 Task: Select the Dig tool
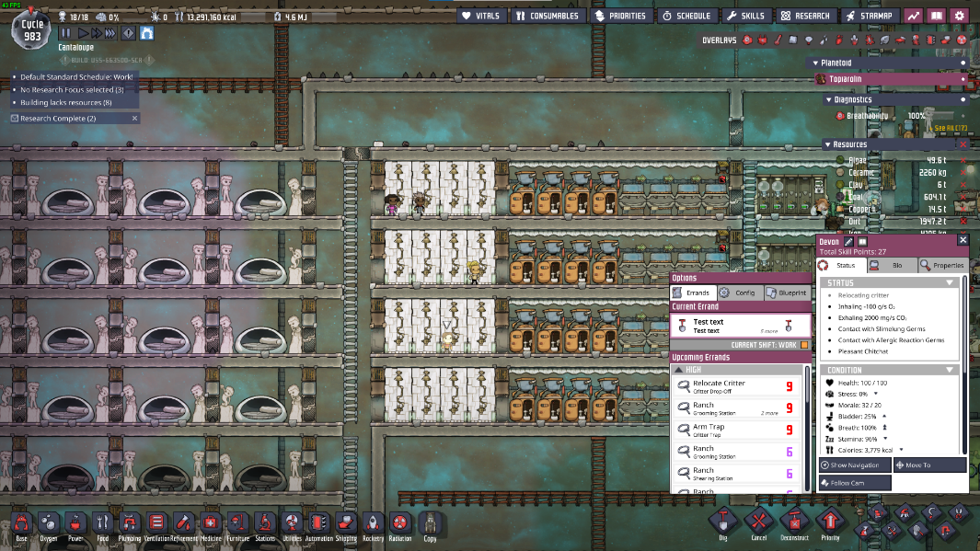[723, 521]
